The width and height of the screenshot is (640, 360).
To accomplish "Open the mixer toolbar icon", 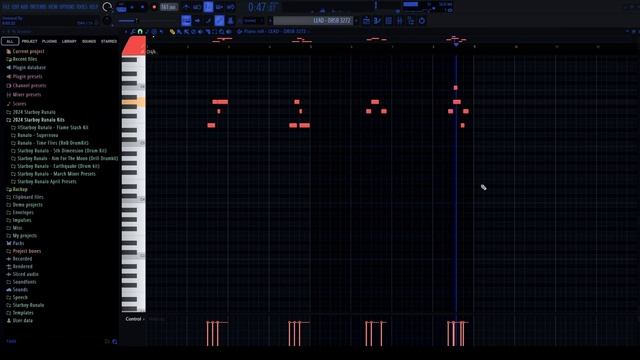I will [399, 20].
